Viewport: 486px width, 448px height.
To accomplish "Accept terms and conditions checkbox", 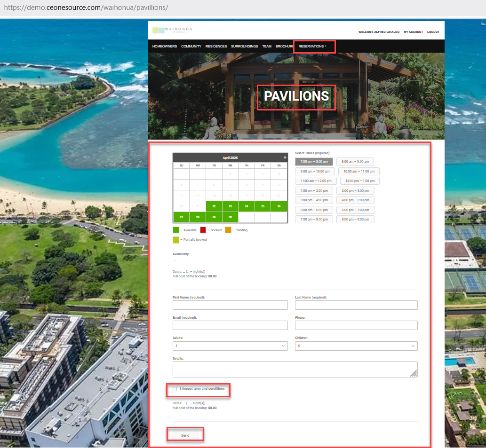I will 175,389.
